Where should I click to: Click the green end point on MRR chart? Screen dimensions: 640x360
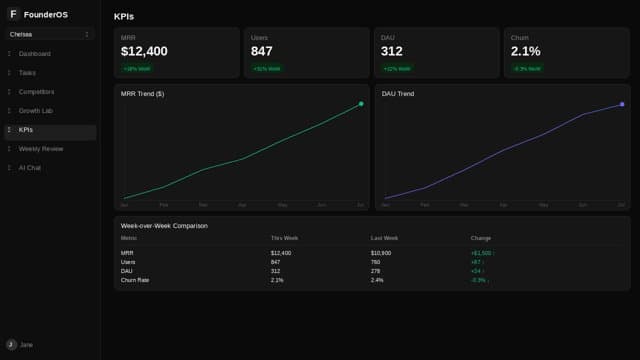(361, 104)
